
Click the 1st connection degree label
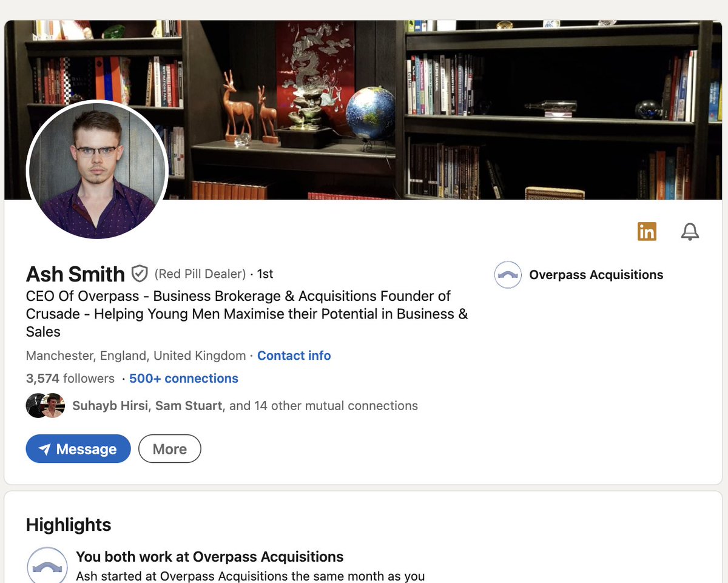pyautogui.click(x=266, y=274)
